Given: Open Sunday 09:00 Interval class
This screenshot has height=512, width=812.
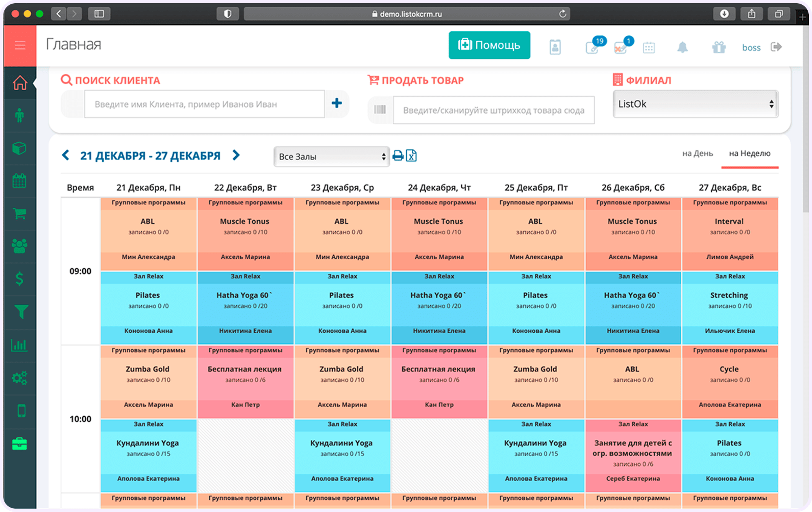Looking at the screenshot, I should coord(730,234).
